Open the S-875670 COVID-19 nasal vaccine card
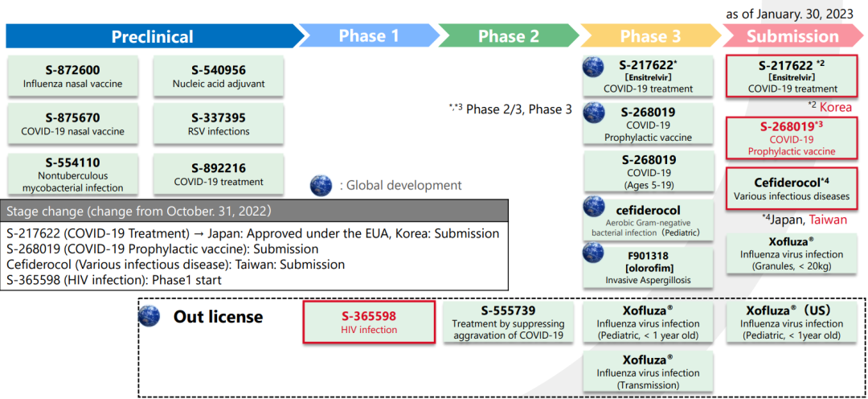The height and width of the screenshot is (399, 868). [x=73, y=125]
